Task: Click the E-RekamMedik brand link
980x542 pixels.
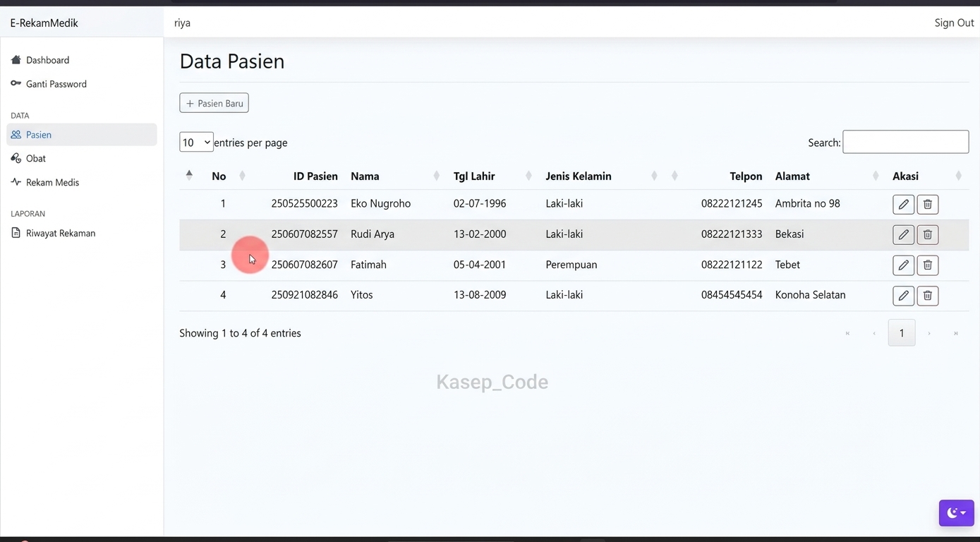Action: click(44, 23)
